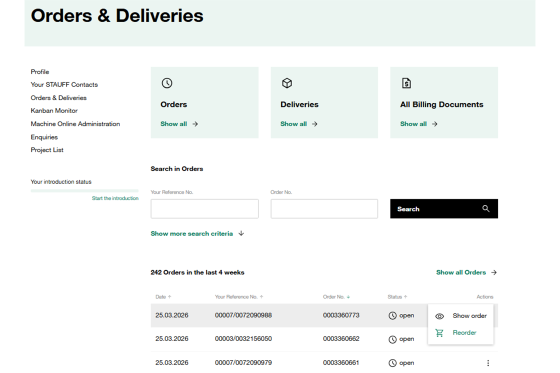Click the status clock icon for order 0003360773
Image resolution: width=560 pixels, height=373 pixels.
pos(392,315)
